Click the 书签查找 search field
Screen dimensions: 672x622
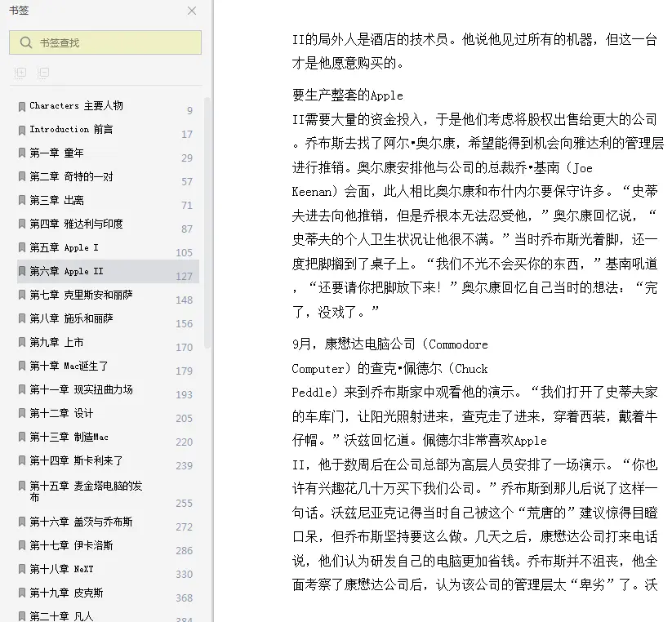click(x=105, y=42)
